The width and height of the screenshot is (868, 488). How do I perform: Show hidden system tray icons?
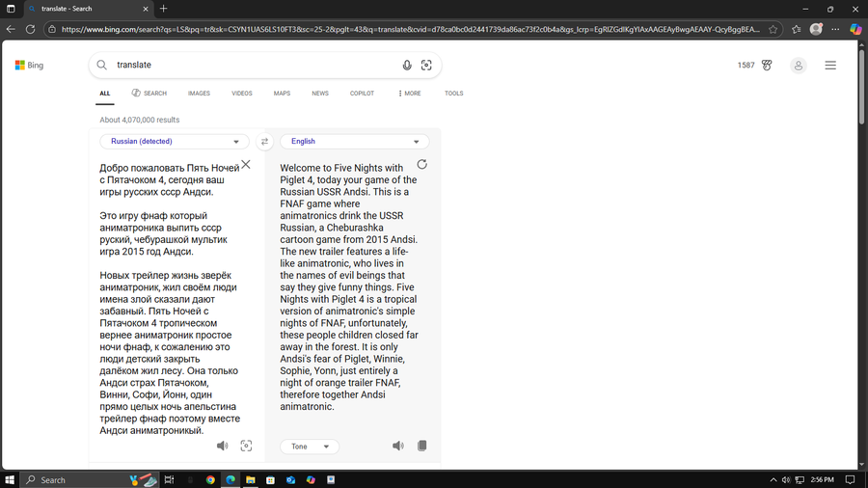pyautogui.click(x=773, y=479)
